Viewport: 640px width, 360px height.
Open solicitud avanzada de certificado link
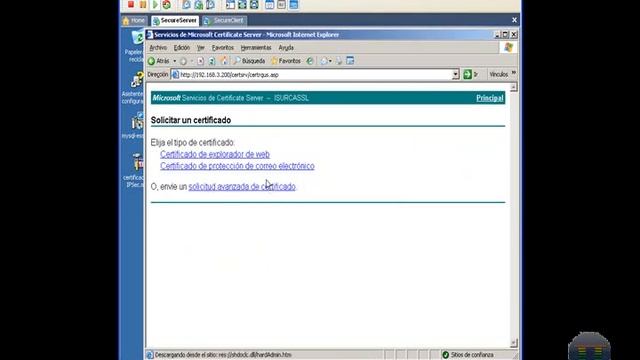click(242, 187)
